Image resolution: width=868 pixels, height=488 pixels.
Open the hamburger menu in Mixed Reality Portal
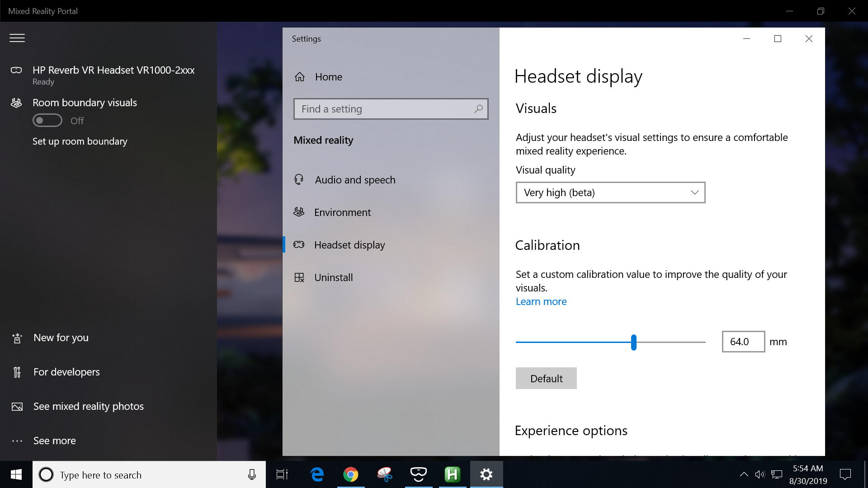coord(17,38)
